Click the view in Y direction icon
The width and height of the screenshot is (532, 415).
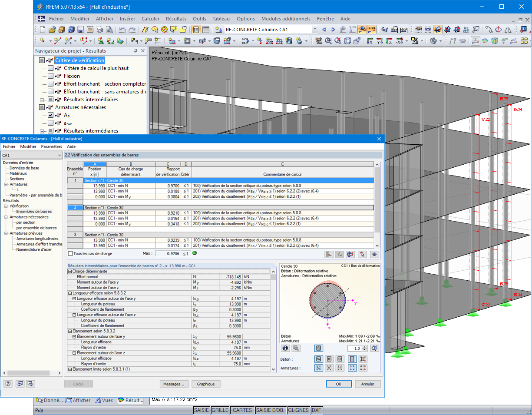coord(380,41)
